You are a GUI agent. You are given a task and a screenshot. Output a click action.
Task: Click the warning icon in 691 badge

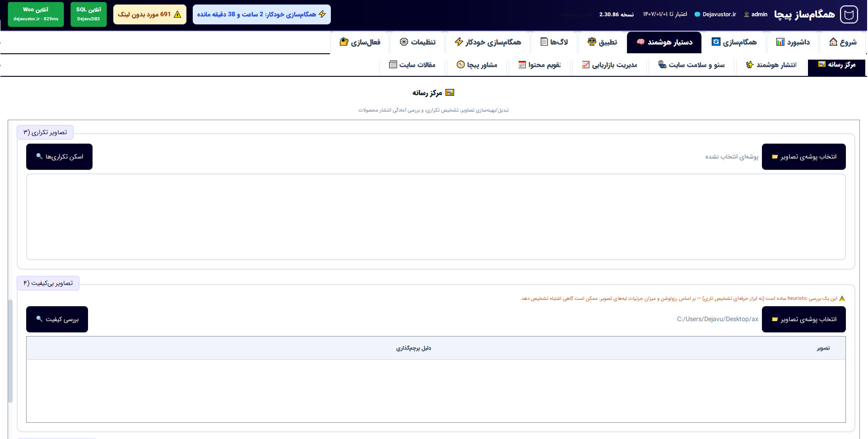pos(177,14)
